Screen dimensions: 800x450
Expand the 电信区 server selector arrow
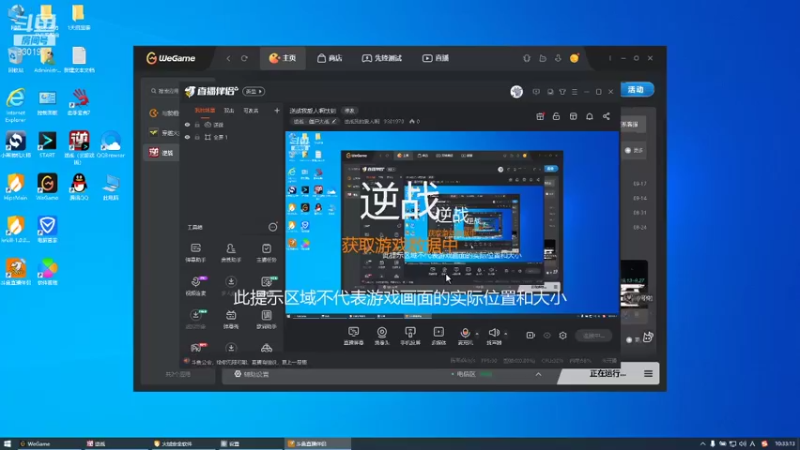point(538,374)
